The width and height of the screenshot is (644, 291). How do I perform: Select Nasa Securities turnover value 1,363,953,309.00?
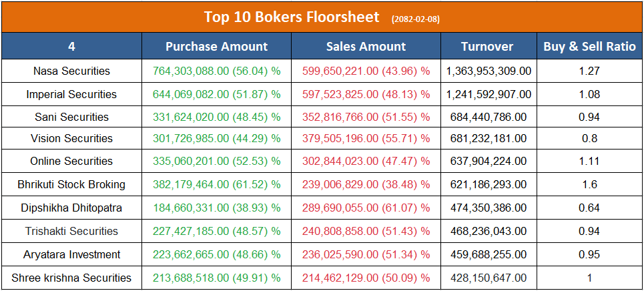point(489,71)
